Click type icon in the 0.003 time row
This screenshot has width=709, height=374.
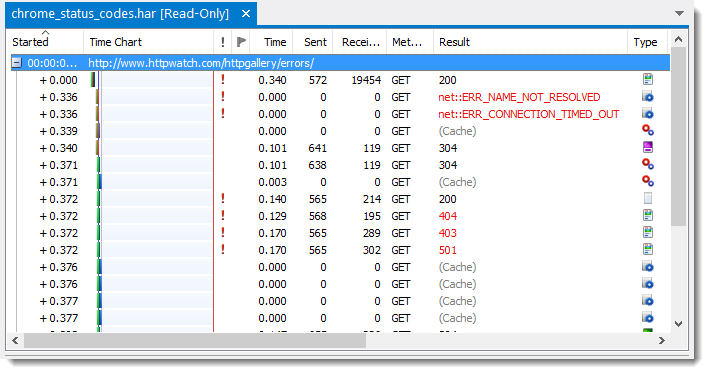648,181
